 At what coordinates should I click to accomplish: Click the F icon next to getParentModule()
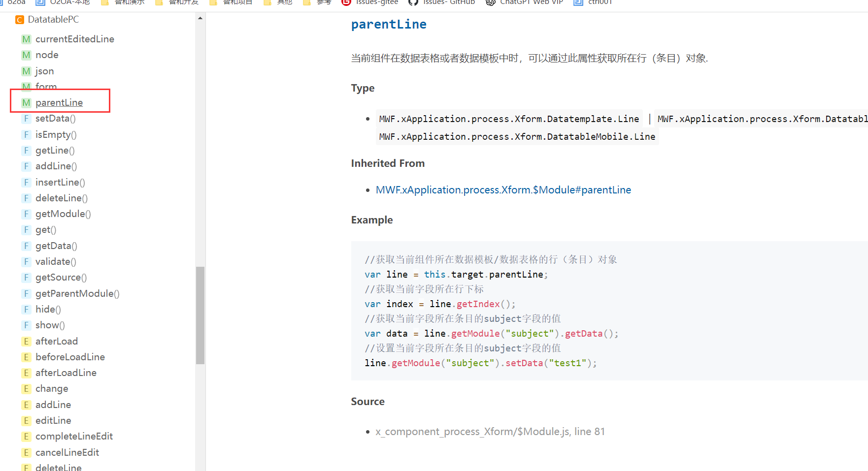click(x=26, y=294)
